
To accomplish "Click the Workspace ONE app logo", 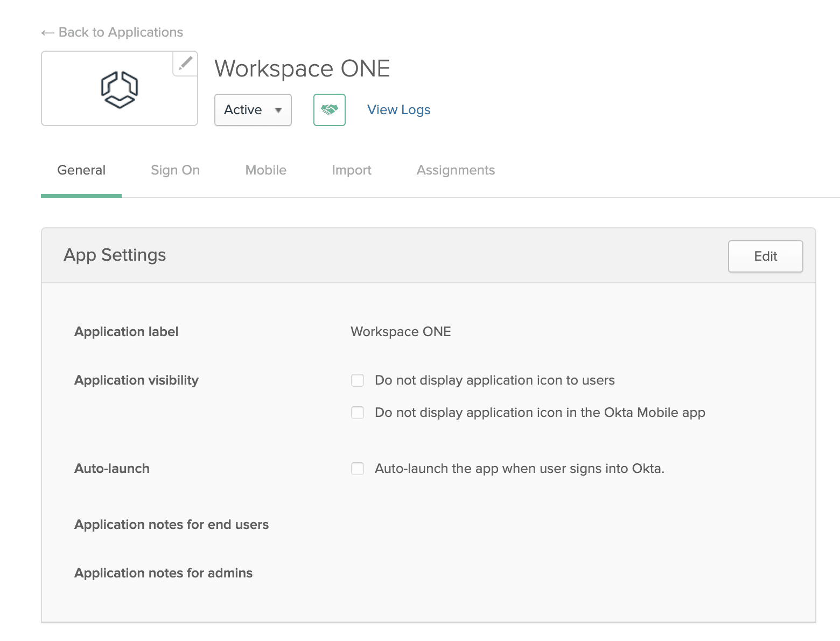I will (x=120, y=89).
